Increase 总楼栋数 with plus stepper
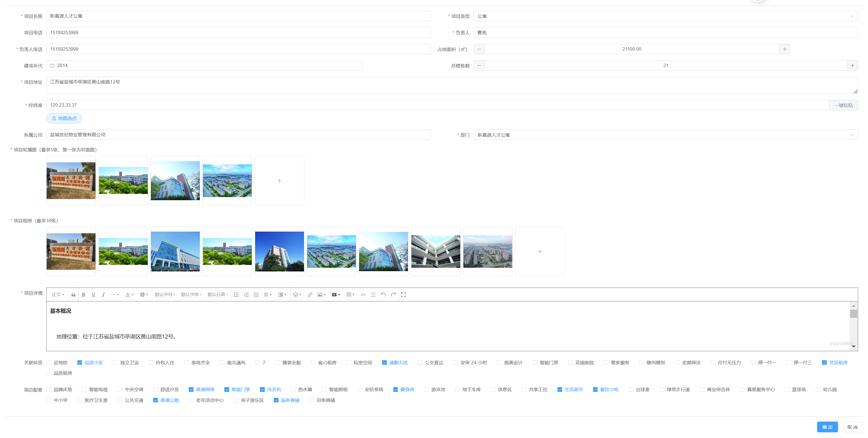 click(x=852, y=65)
